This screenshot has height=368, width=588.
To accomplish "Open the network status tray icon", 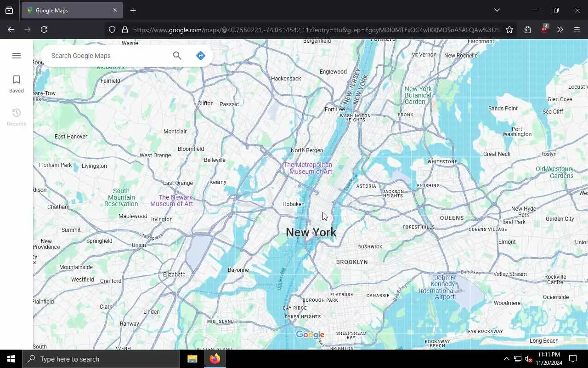I will point(517,359).
